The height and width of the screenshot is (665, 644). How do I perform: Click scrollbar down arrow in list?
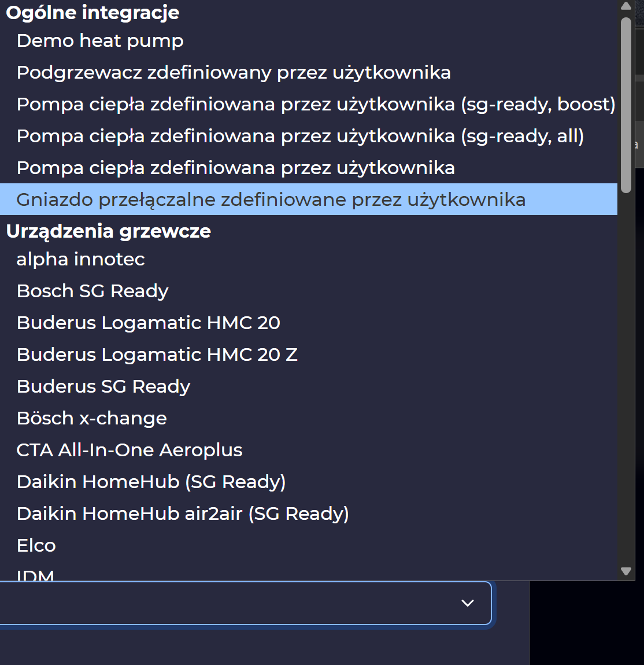[x=626, y=571]
